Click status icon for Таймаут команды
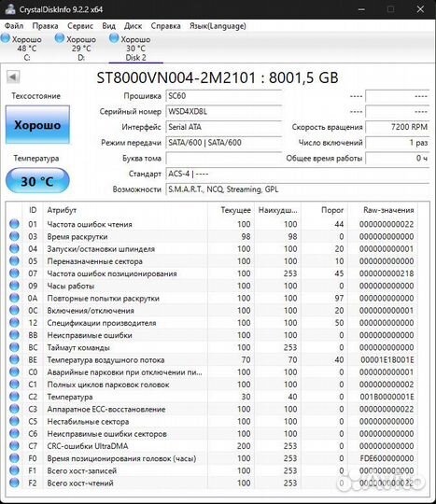Screen dimensions: 436x504 click(14, 347)
